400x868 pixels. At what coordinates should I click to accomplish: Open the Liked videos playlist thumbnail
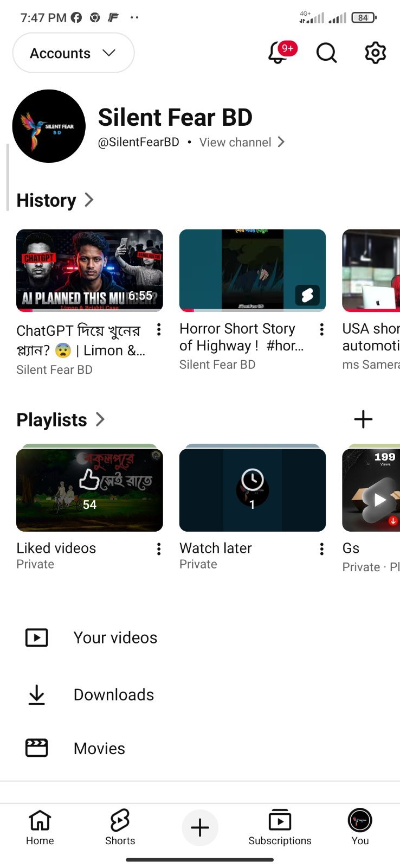pos(89,490)
